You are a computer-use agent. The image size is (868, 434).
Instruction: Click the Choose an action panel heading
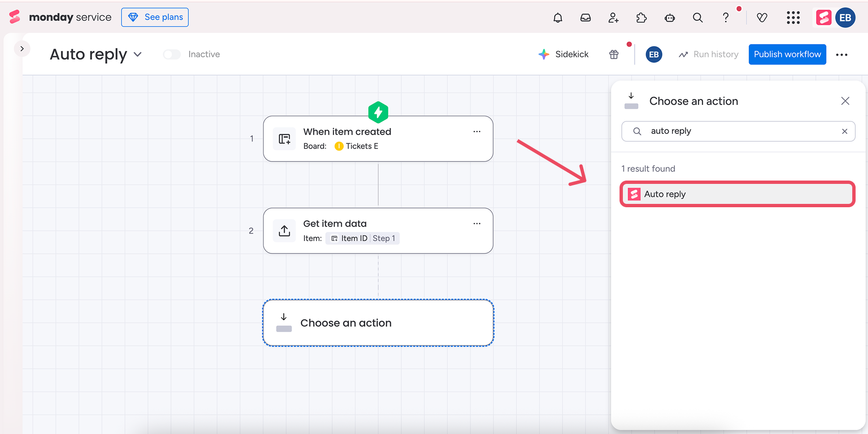693,101
